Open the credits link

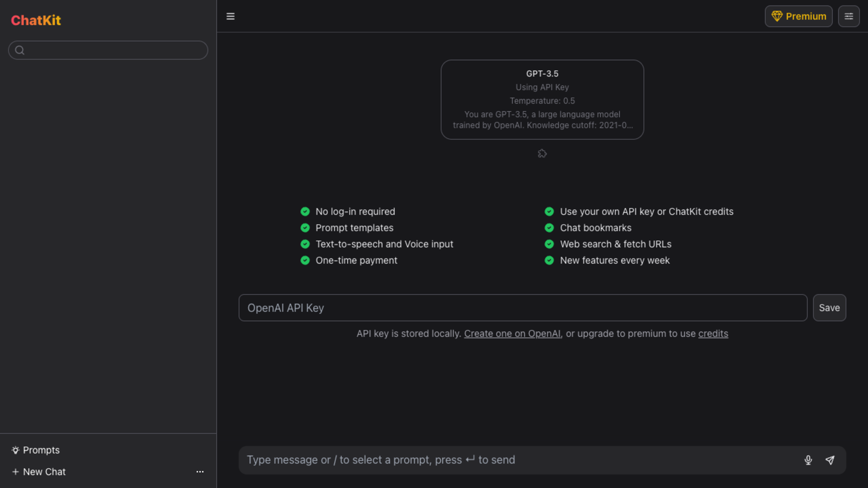(x=713, y=334)
